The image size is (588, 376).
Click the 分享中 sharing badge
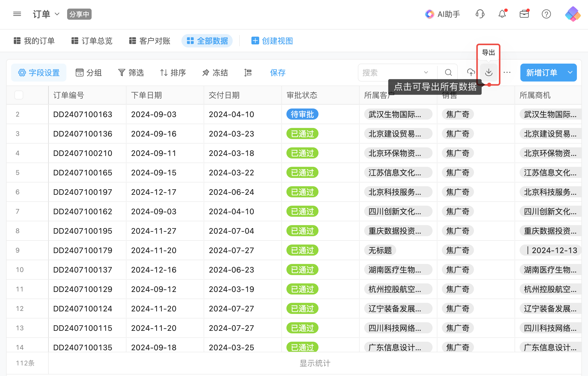(x=79, y=14)
